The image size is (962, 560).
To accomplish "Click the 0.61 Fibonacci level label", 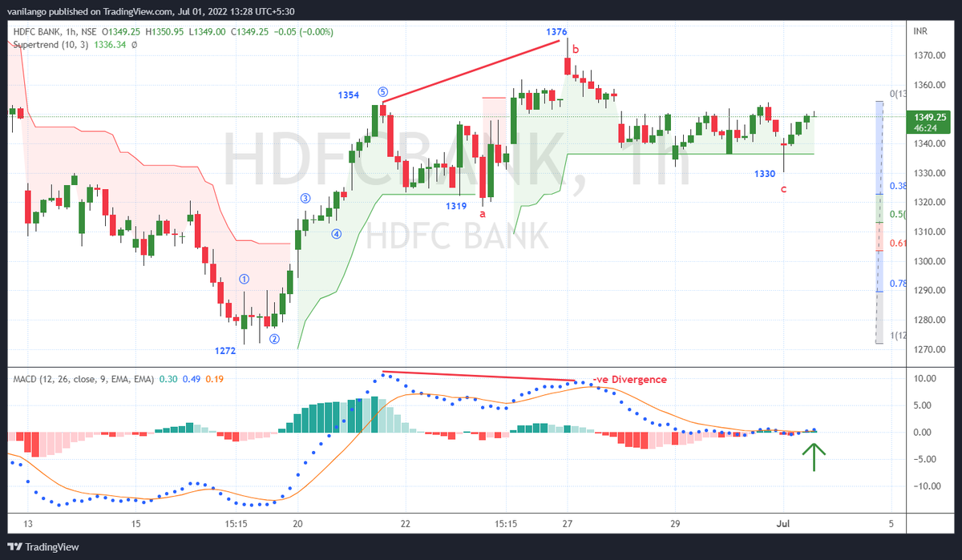I will pos(899,244).
